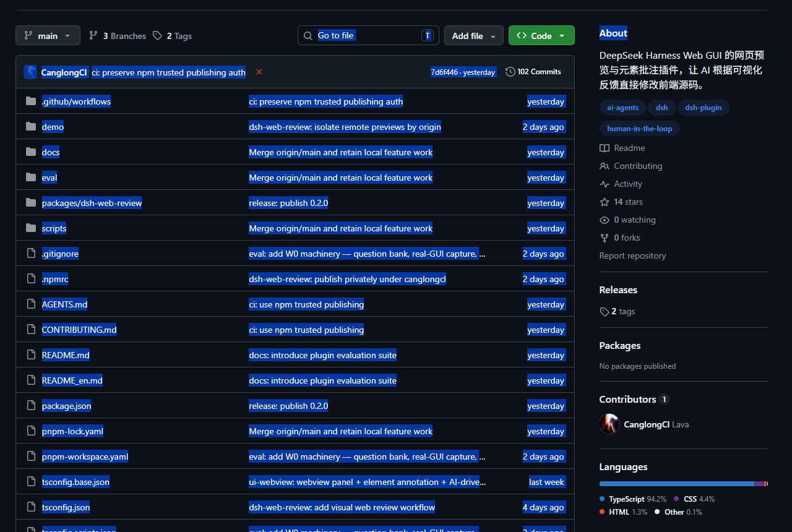Screen dimensions: 792x532
Task: Click the folder icon in the demo row
Action: 31,127
